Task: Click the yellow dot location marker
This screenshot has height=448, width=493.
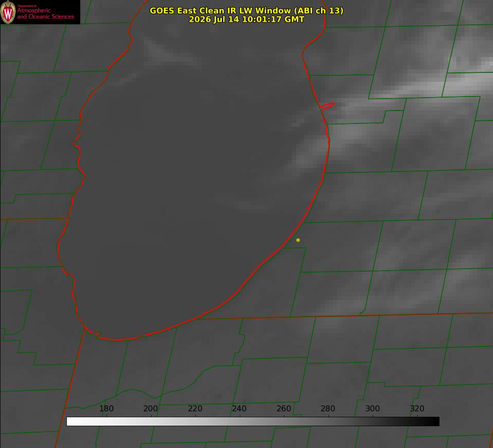Action: 298,240
